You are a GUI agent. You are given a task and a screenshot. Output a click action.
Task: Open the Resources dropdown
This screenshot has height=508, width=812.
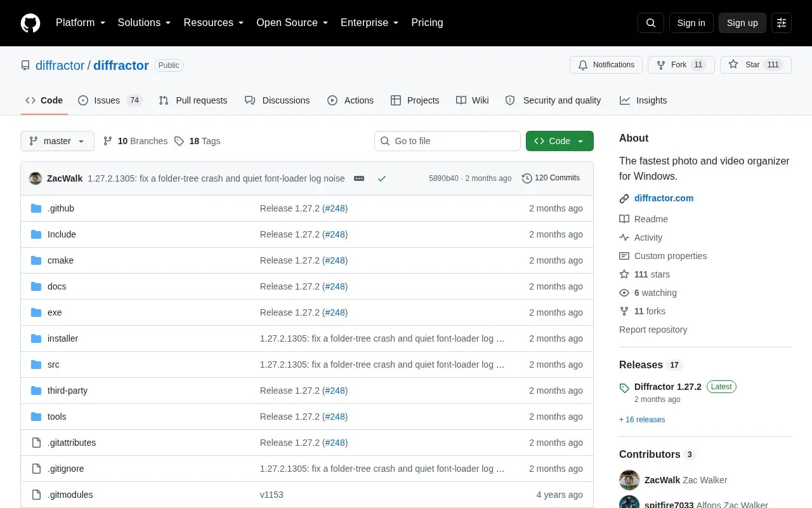click(x=214, y=23)
